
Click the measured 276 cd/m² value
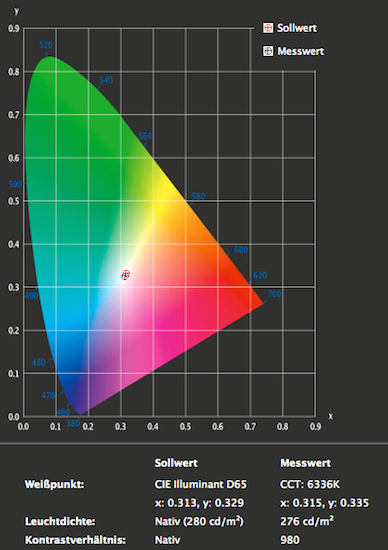307,521
